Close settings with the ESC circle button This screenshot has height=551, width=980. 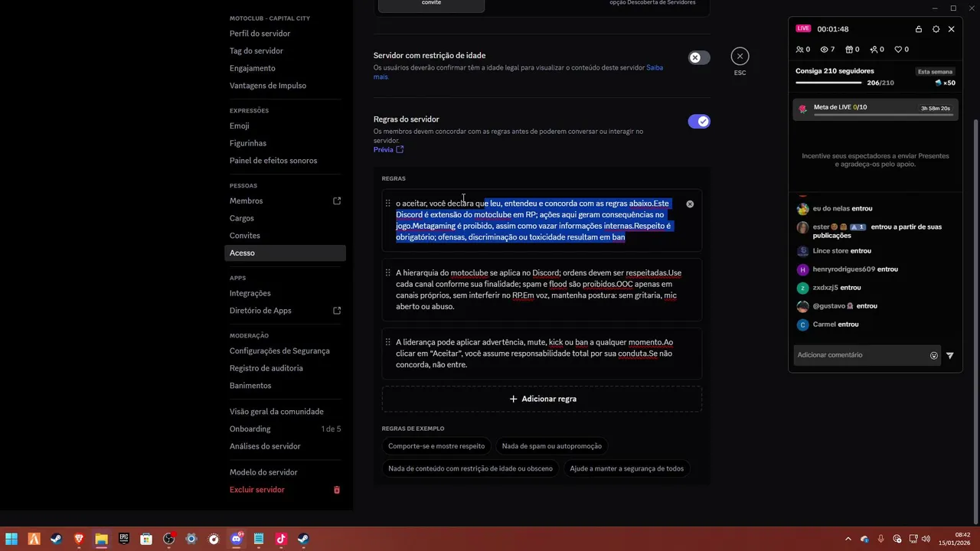(x=740, y=56)
